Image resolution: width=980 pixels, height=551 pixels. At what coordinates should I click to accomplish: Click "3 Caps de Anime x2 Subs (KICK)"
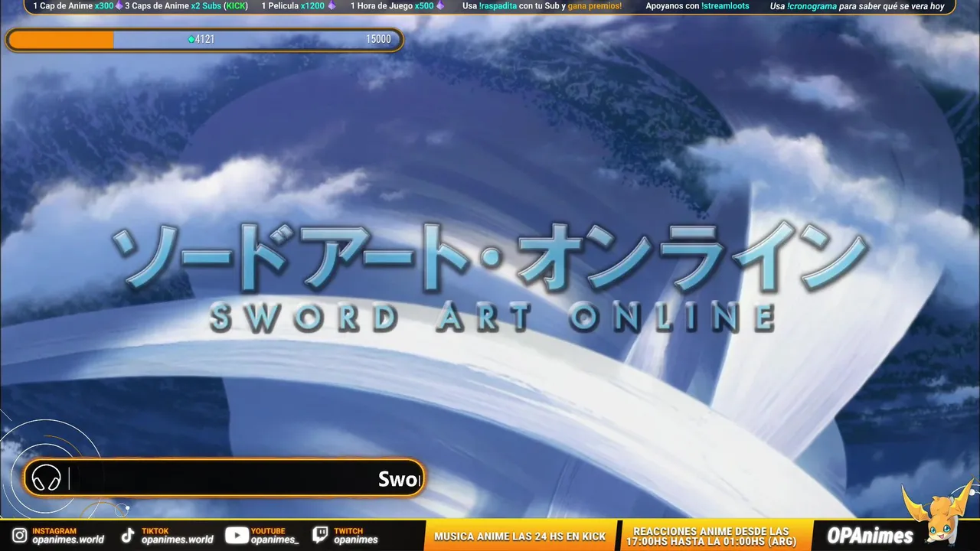[186, 6]
